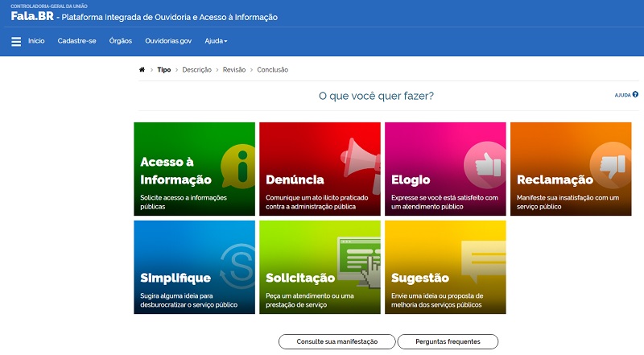Select the Acesso à Informação card title
The width and height of the screenshot is (644, 355).
(175, 171)
